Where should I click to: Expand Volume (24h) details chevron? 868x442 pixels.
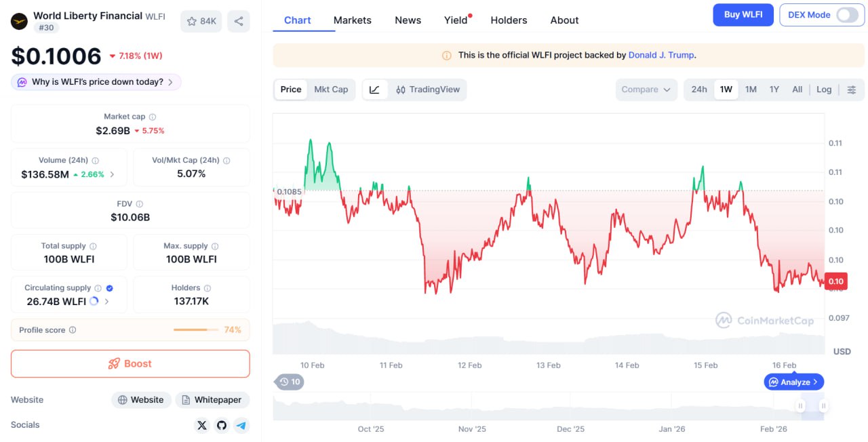coord(113,174)
